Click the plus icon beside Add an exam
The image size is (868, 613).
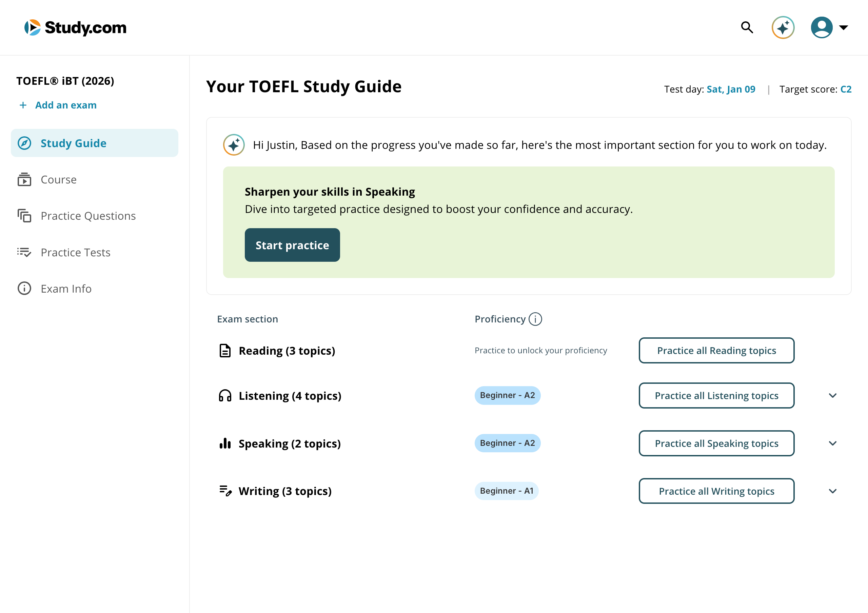tap(23, 105)
